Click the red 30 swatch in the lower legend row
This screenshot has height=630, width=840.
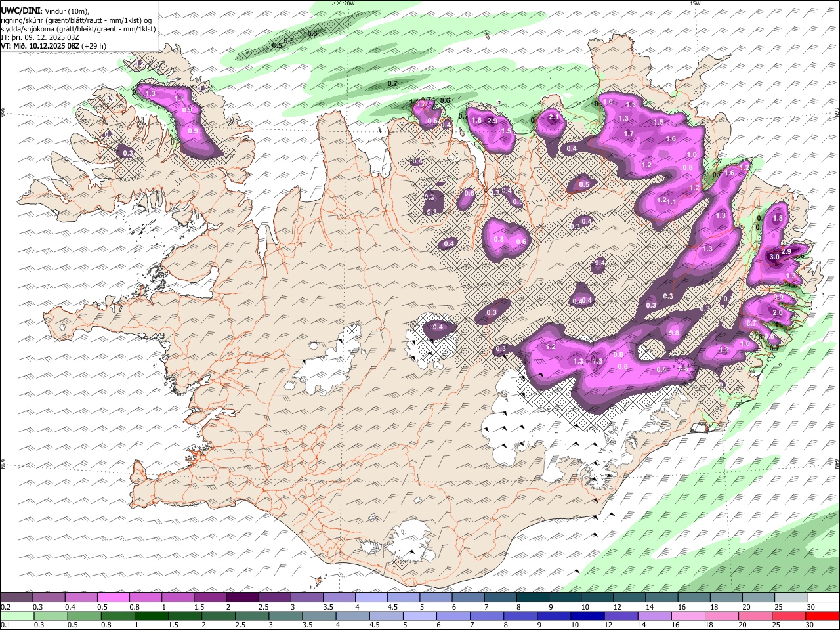[x=822, y=616]
